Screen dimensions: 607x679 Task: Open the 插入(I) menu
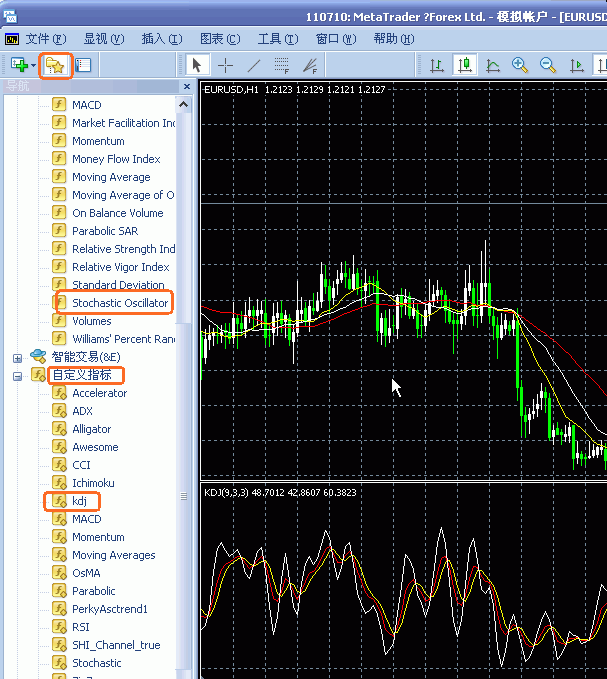click(x=162, y=39)
